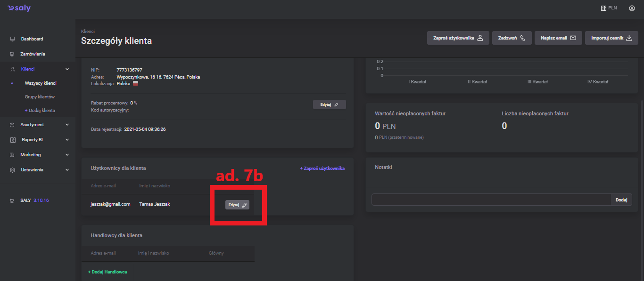Open Dashboard from the sidebar
The height and width of the screenshot is (281, 644).
(32, 39)
